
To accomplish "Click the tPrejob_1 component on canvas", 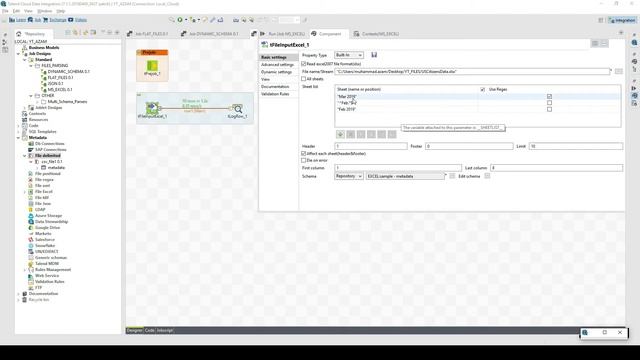I will point(152,66).
